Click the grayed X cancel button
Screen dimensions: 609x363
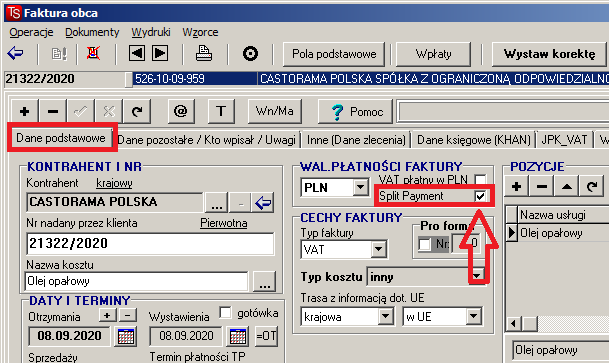pos(109,111)
